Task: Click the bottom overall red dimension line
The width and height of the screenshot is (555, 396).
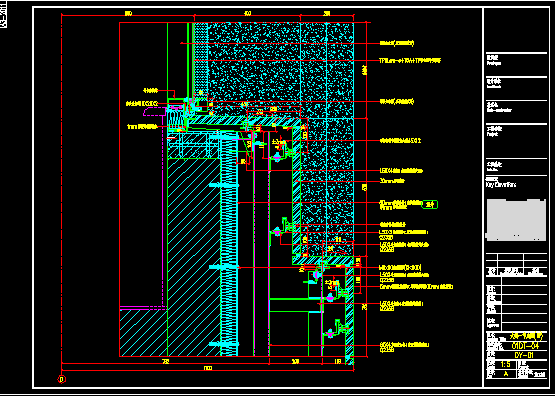Action: 208,371
